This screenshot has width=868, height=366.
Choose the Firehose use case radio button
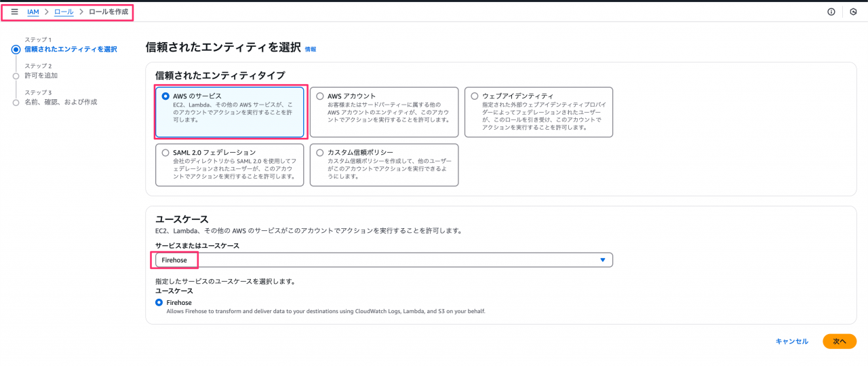[159, 302]
